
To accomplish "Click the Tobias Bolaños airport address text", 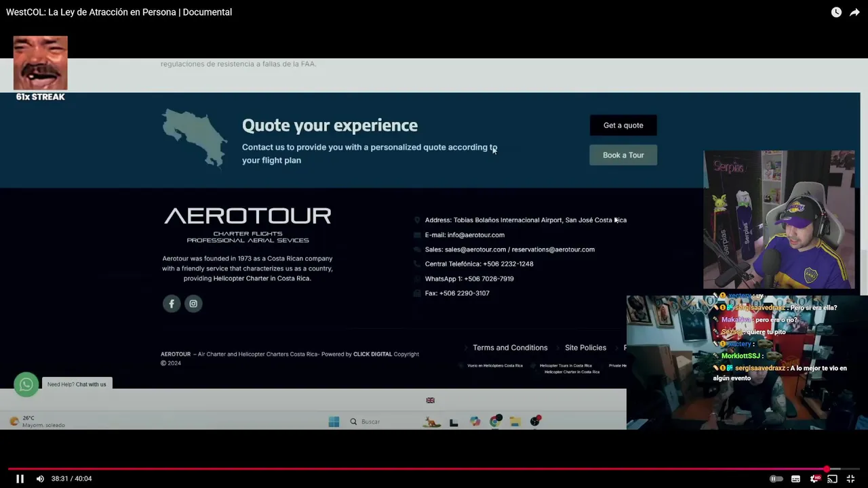I will click(526, 220).
